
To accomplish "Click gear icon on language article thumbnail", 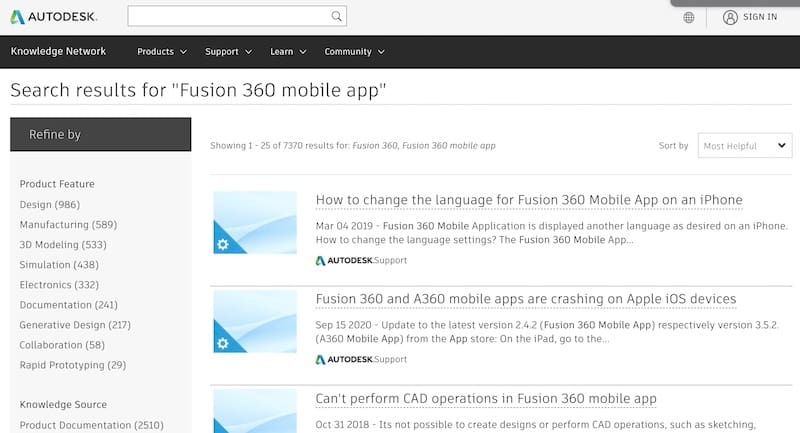I will [x=223, y=244].
